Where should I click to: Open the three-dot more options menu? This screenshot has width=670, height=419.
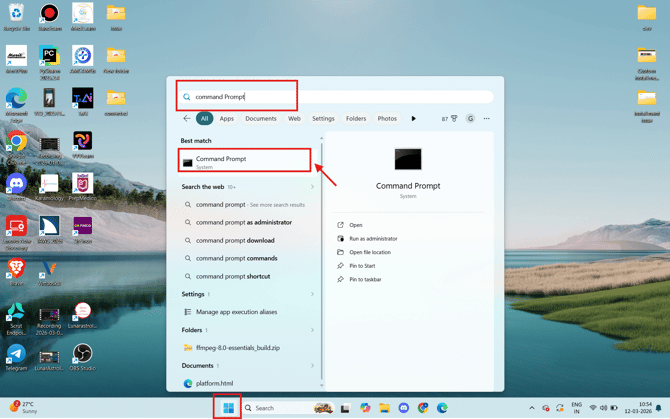tap(486, 119)
